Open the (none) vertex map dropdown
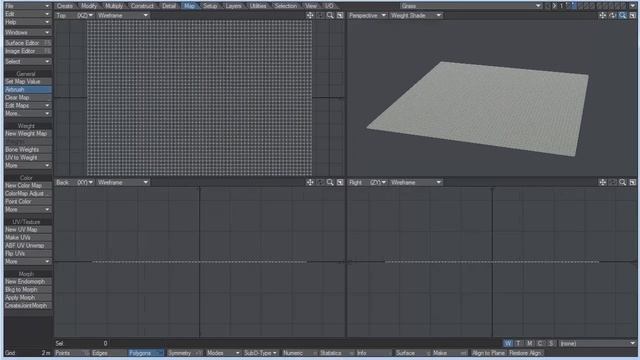640x360 pixels. coord(597,343)
